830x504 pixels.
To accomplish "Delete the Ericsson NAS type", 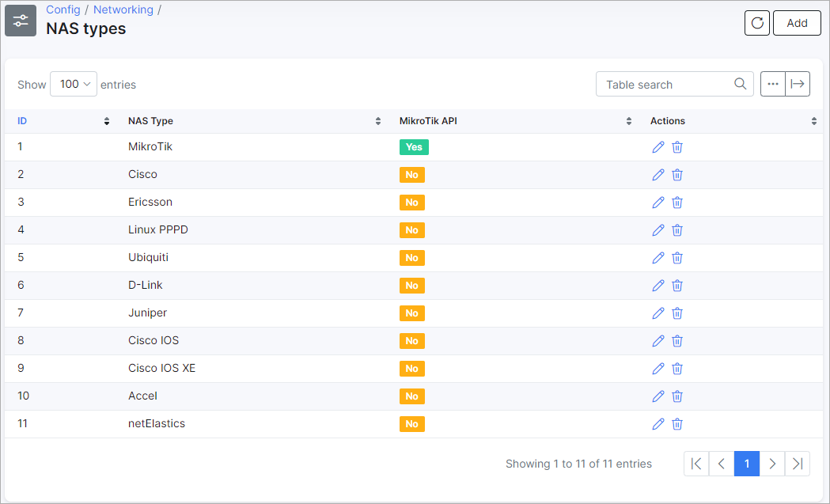I will [677, 203].
